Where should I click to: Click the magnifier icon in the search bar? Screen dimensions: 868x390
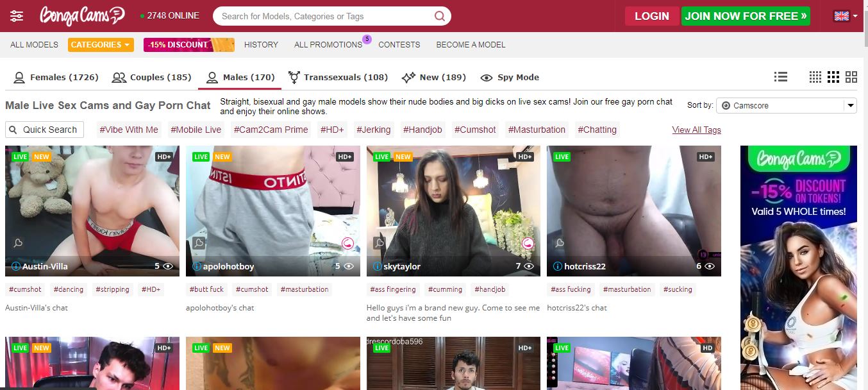click(440, 16)
